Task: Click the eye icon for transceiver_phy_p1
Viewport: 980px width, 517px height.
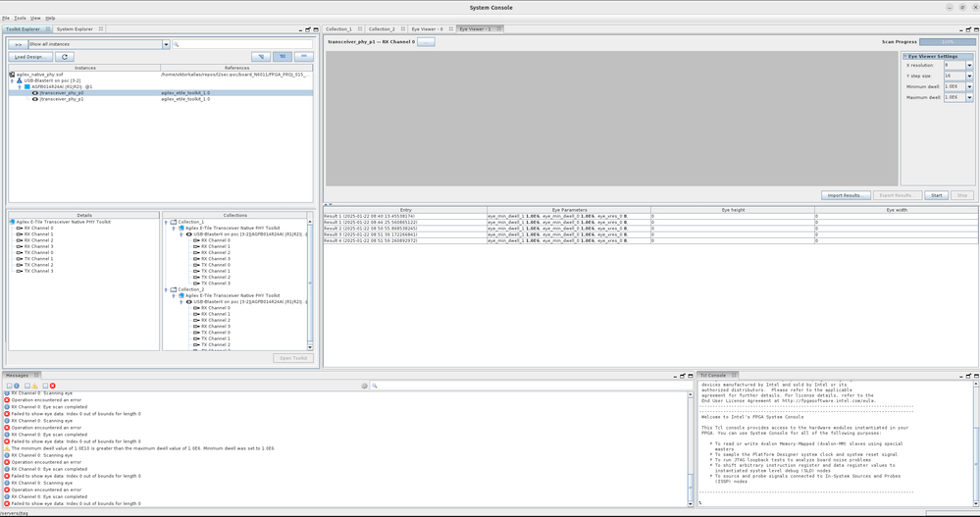Action: coord(35,99)
